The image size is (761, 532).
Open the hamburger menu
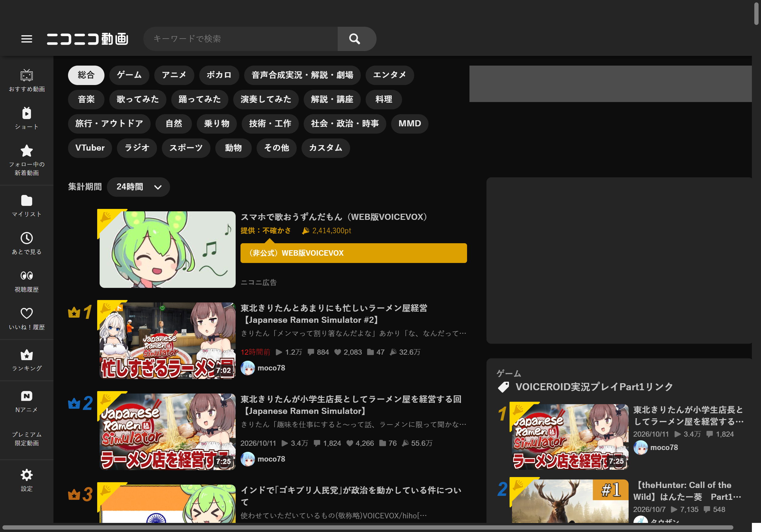[26, 39]
